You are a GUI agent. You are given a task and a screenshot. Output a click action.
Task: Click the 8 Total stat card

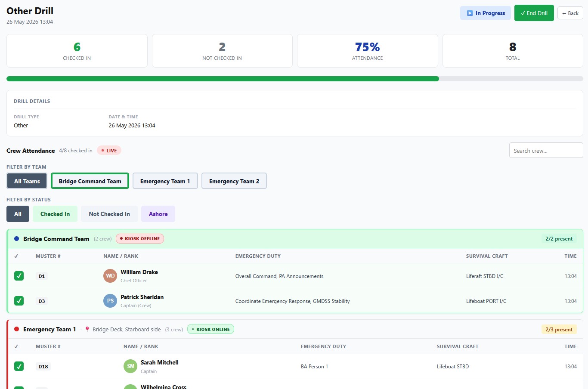513,51
